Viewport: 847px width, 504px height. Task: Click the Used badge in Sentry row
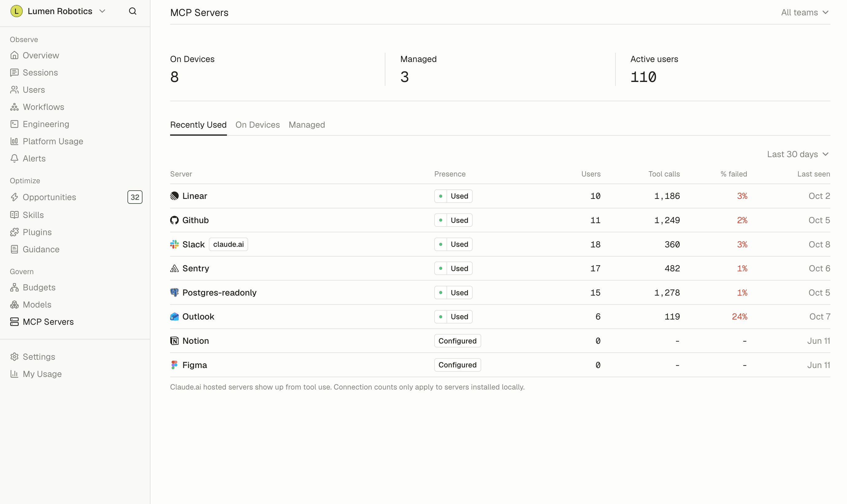[x=453, y=268]
